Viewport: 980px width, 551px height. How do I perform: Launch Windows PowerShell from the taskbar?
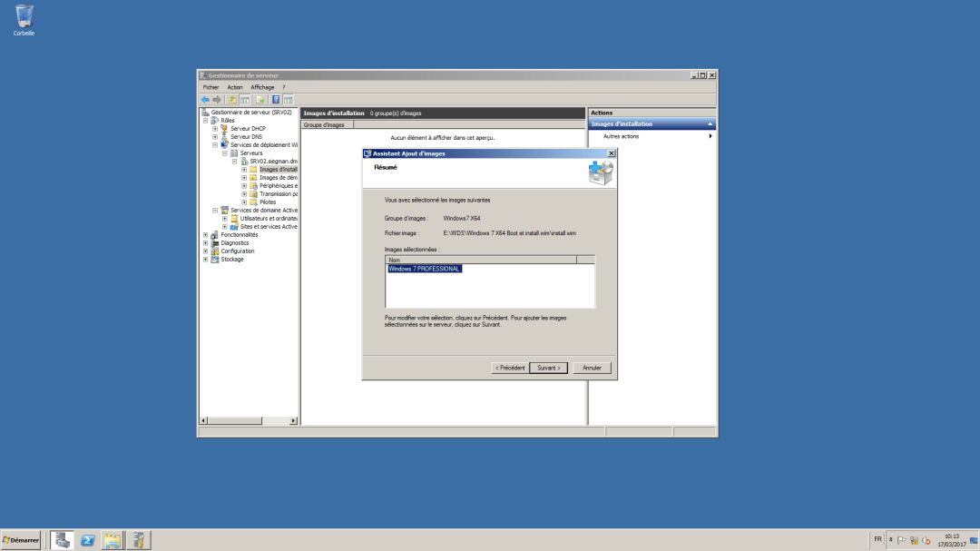tap(87, 539)
